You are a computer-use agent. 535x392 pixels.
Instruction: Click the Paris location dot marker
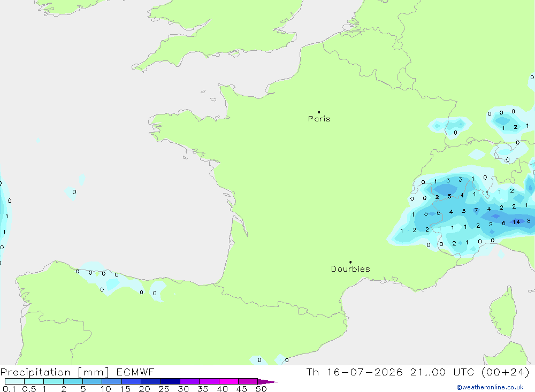319,112
